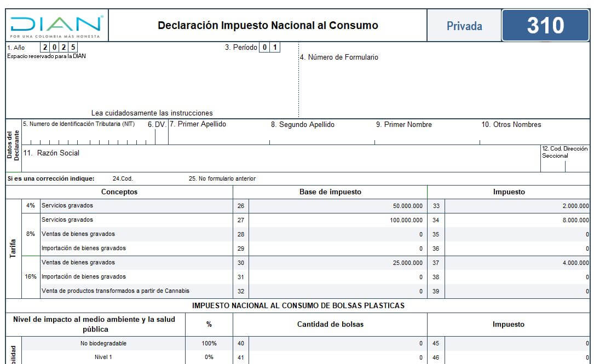Click the Razón Social field
This screenshot has height=364, width=594.
click(x=281, y=159)
